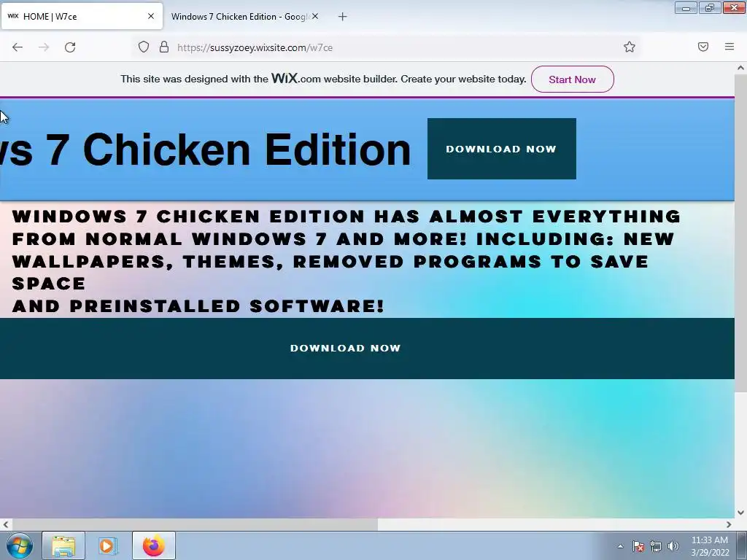Open Action Center flag icon
Viewport: 747px width, 560px height.
(x=638, y=546)
